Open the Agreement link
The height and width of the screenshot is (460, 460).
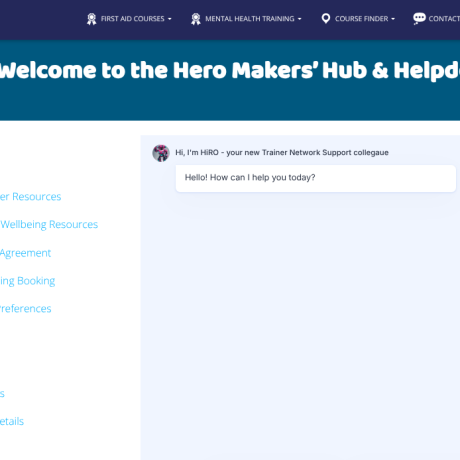[x=25, y=253]
